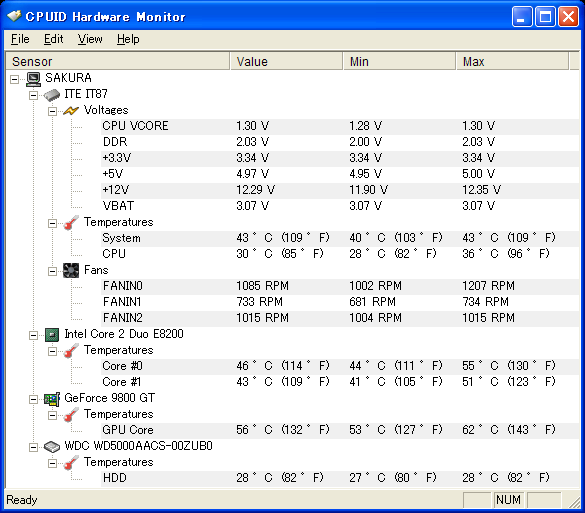Select the GPU Core row

340,430
